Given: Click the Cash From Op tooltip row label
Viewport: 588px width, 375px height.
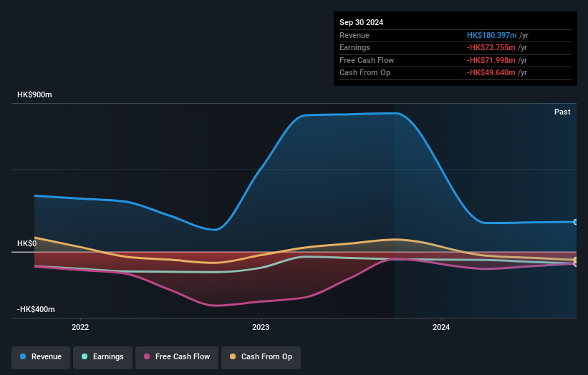Looking at the screenshot, I should [365, 73].
